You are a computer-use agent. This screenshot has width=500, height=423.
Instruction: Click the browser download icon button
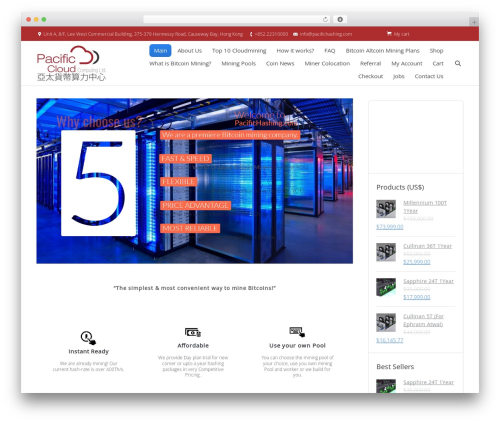340,19
